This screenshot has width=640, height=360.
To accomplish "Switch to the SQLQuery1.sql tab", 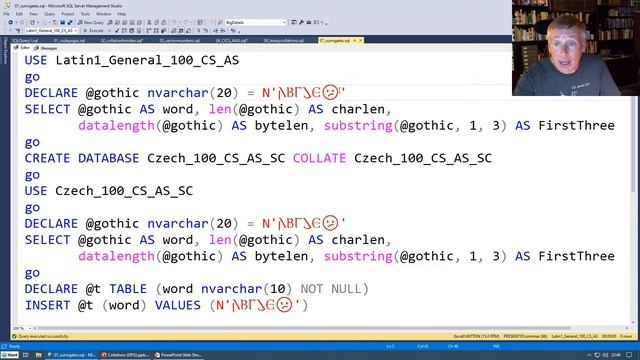I will coord(24,40).
